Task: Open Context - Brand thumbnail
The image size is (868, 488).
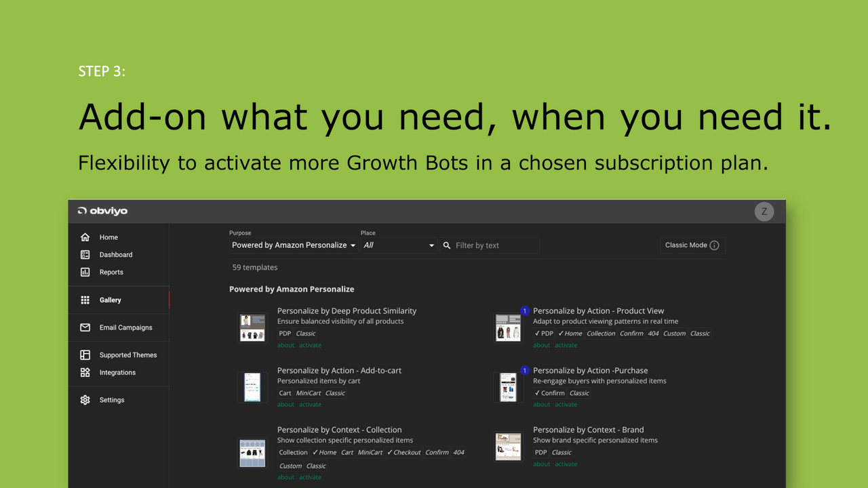Action: coord(509,447)
